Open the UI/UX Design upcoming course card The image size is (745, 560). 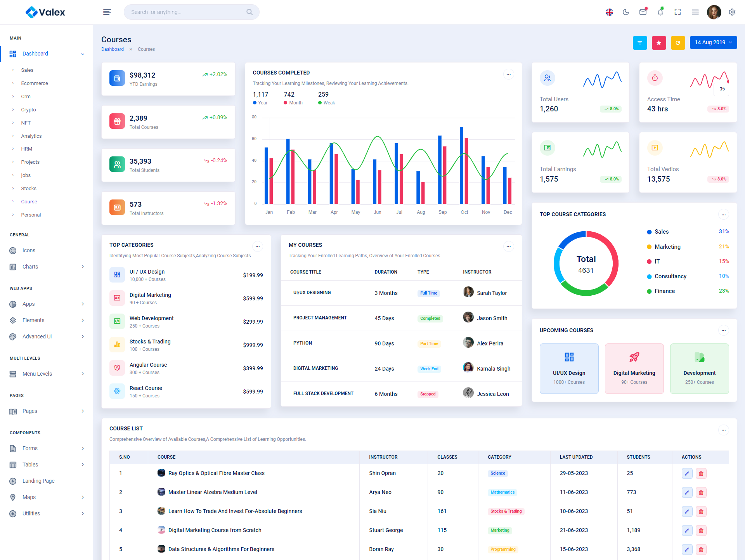point(569,368)
